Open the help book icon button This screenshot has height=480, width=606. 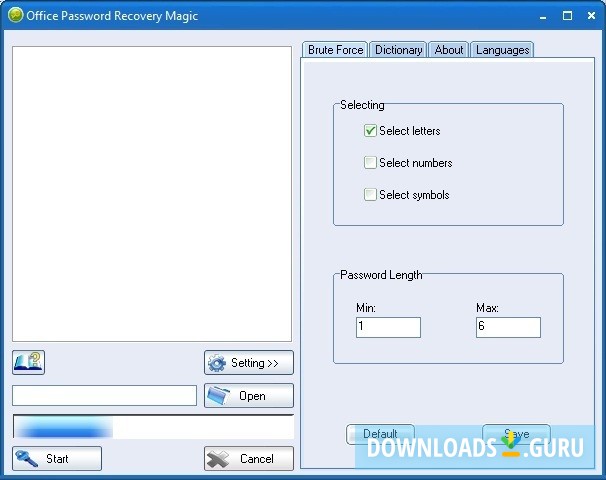click(x=29, y=362)
